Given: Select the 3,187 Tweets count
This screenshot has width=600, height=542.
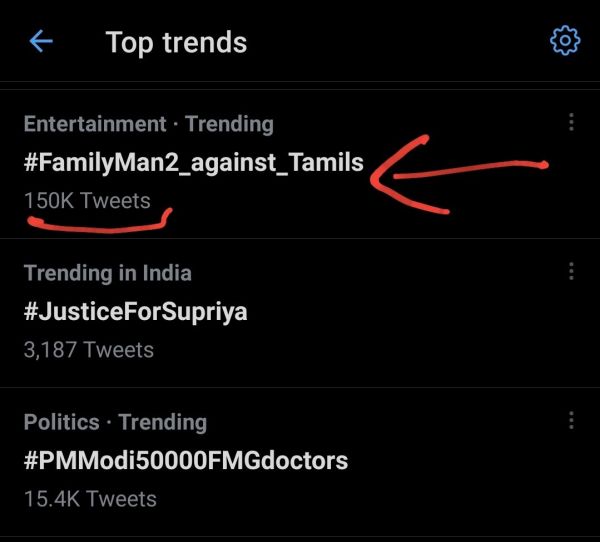Looking at the screenshot, I should click(89, 350).
